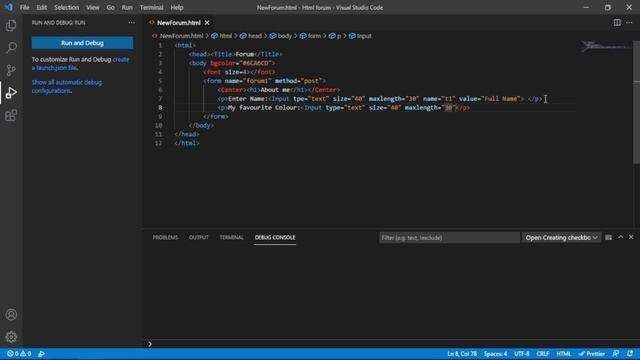Change encoding via UTF-8 status item

(521, 354)
